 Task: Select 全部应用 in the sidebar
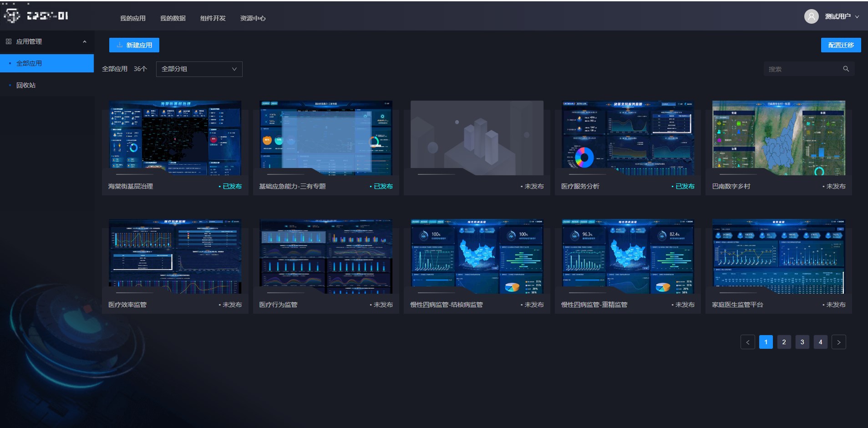[x=47, y=63]
